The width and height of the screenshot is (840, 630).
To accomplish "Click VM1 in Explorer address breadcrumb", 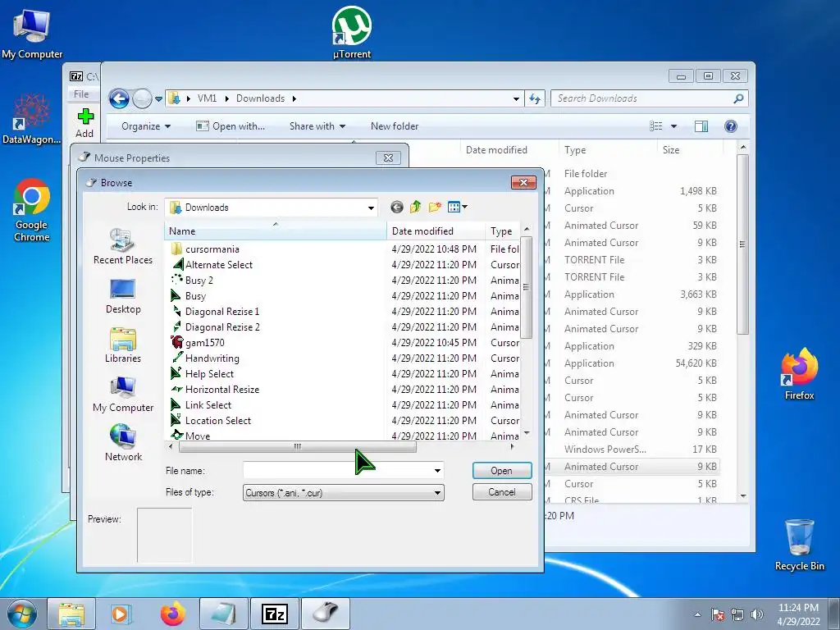I will tap(207, 98).
